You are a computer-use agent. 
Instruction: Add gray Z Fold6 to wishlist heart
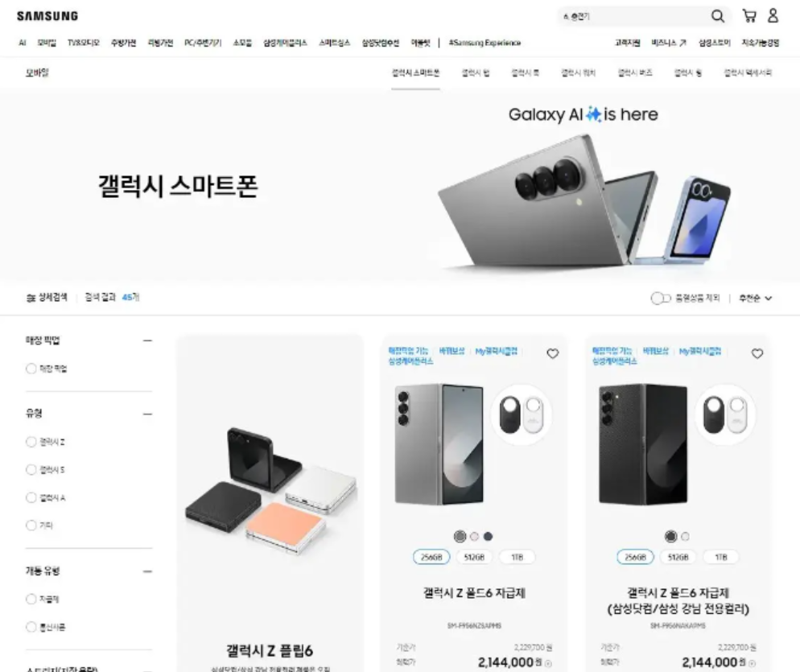553,353
